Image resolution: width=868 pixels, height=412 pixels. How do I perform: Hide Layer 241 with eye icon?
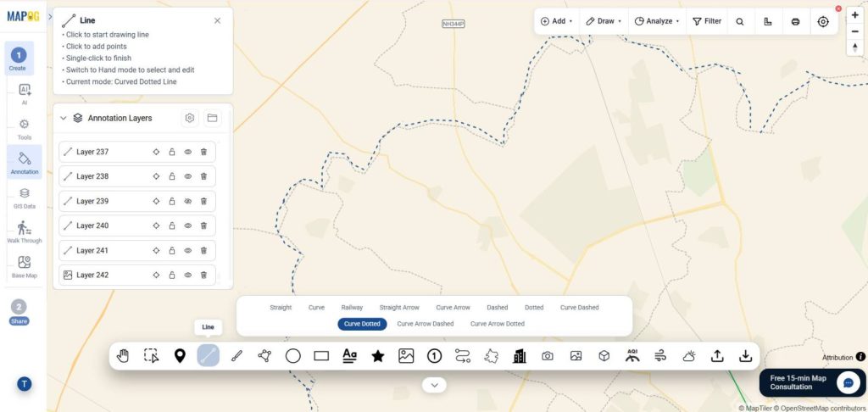[x=187, y=250]
